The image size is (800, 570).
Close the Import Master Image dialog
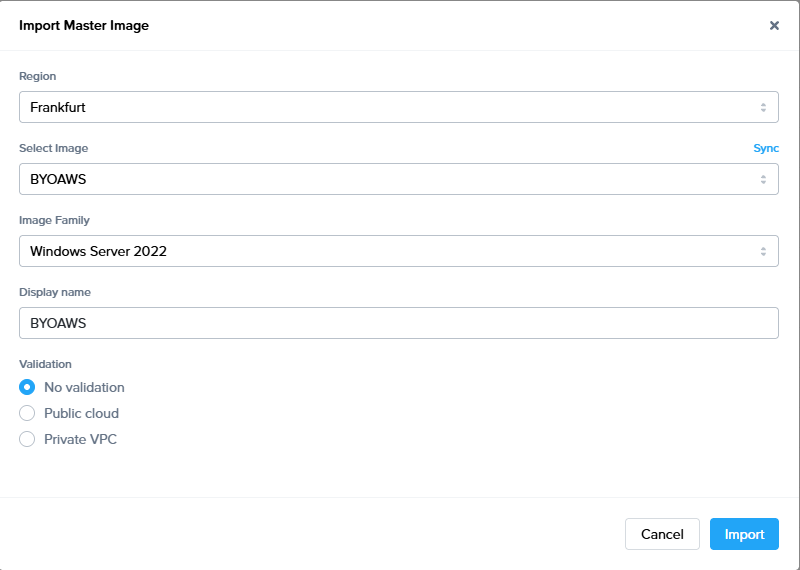click(774, 26)
